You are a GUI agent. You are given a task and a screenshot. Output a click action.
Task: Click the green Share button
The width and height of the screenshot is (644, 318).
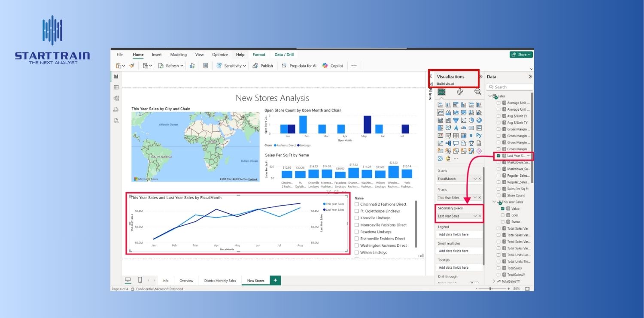[x=521, y=55]
